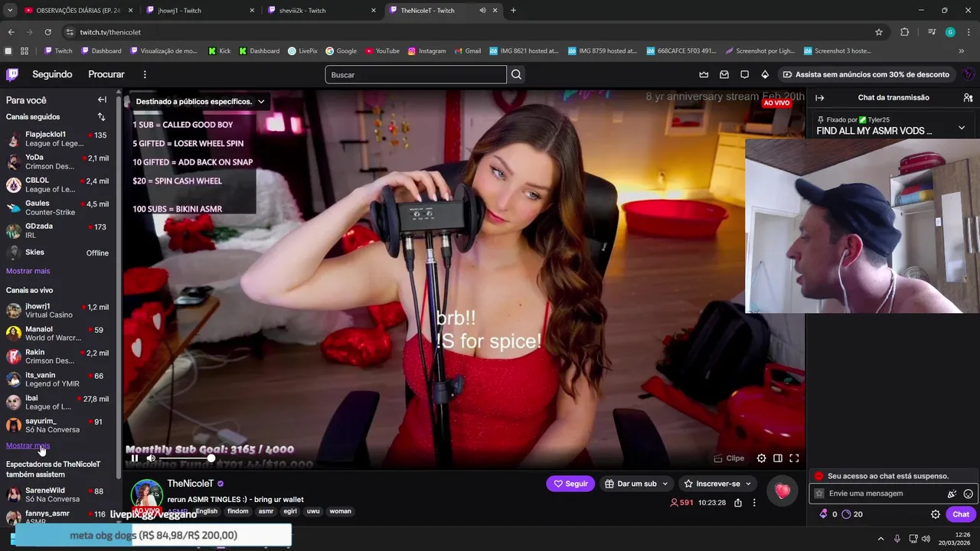Switch to jhowrj1 - Twitch tab
The image size is (980, 551).
[x=199, y=11]
